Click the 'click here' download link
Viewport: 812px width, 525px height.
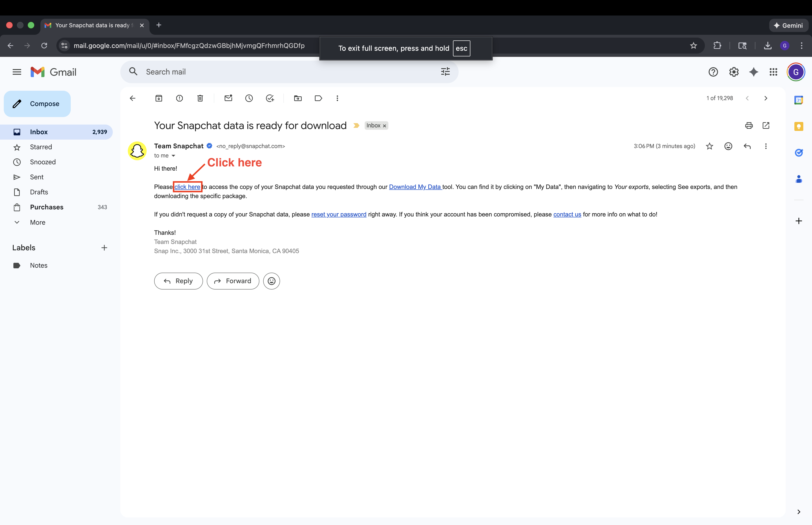point(187,187)
